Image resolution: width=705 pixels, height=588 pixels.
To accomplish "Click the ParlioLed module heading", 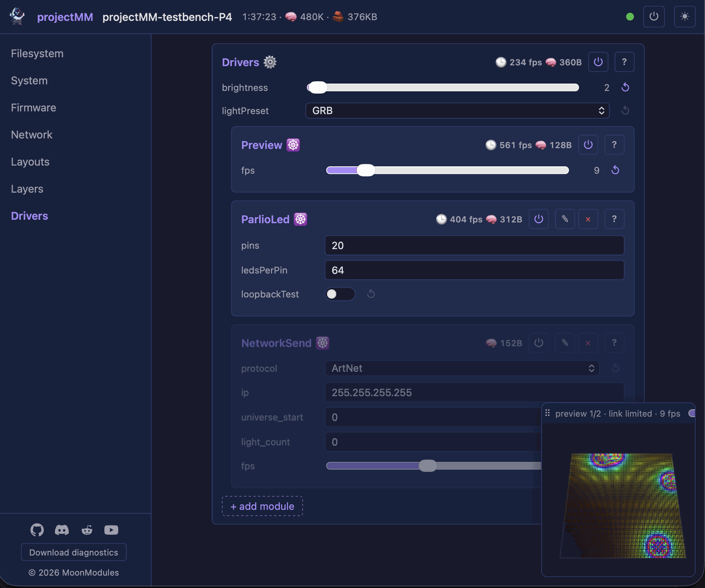I will coord(265,219).
